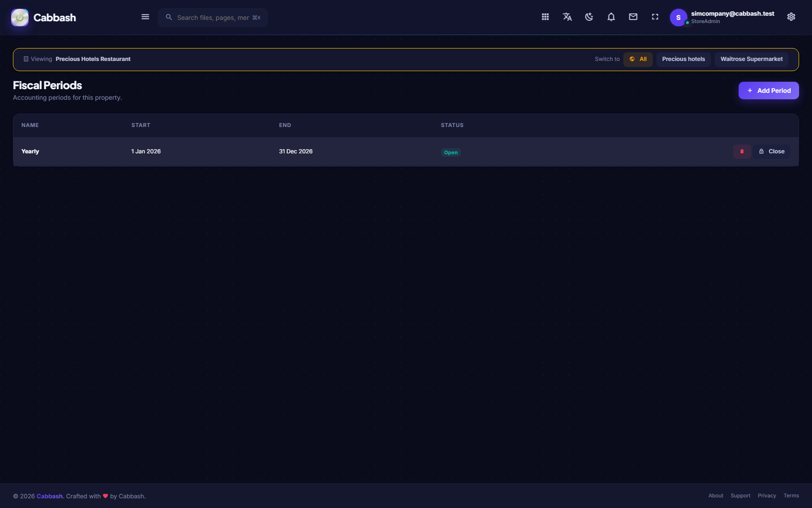This screenshot has width=812, height=508.
Task: Open the settings gear icon
Action: (791, 17)
